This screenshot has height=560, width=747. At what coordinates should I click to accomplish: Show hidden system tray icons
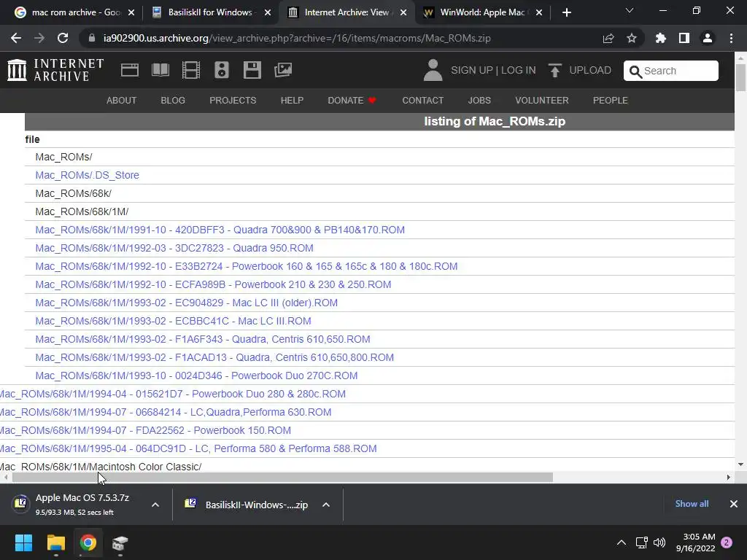tap(622, 542)
